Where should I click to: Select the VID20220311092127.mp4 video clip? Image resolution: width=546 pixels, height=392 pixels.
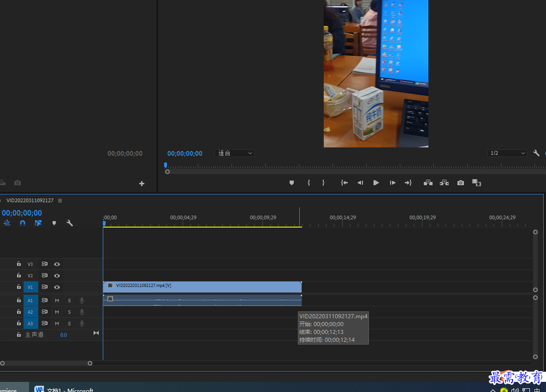click(x=202, y=287)
